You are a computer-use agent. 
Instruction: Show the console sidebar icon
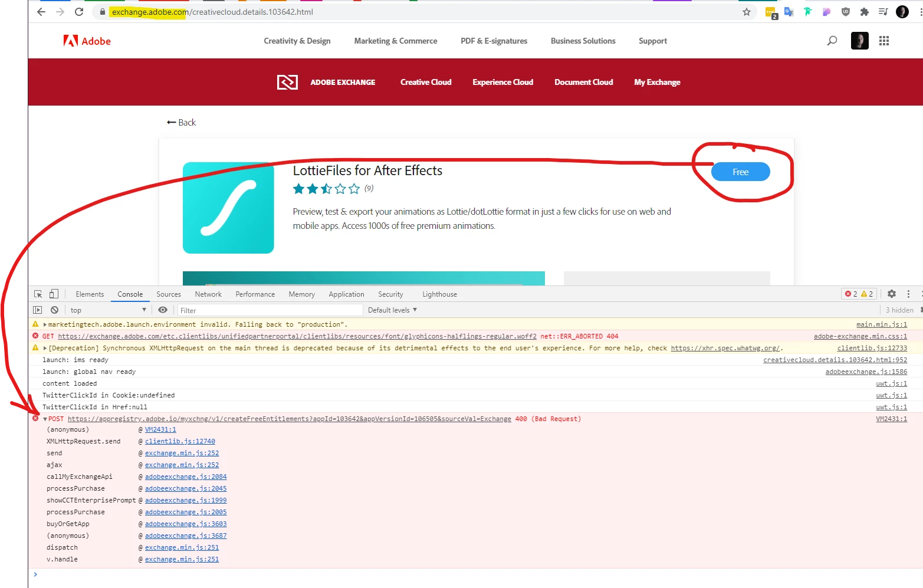(38, 310)
